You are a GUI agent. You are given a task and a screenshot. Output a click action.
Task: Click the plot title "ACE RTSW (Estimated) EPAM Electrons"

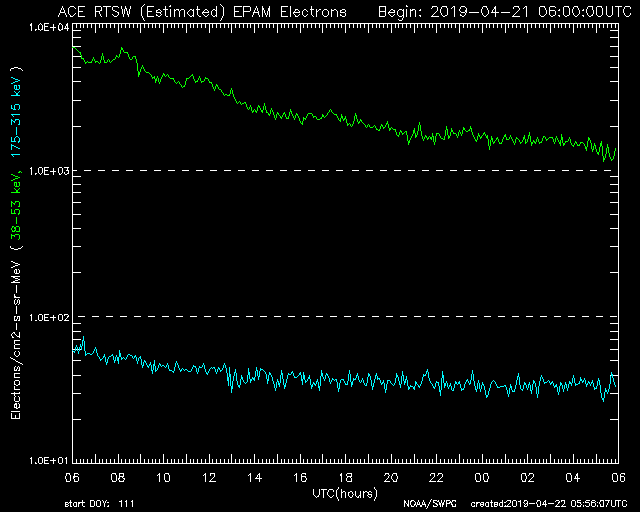pos(202,11)
